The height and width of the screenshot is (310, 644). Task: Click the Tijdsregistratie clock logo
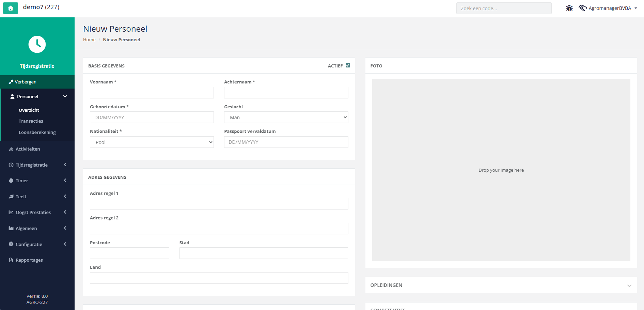(37, 44)
